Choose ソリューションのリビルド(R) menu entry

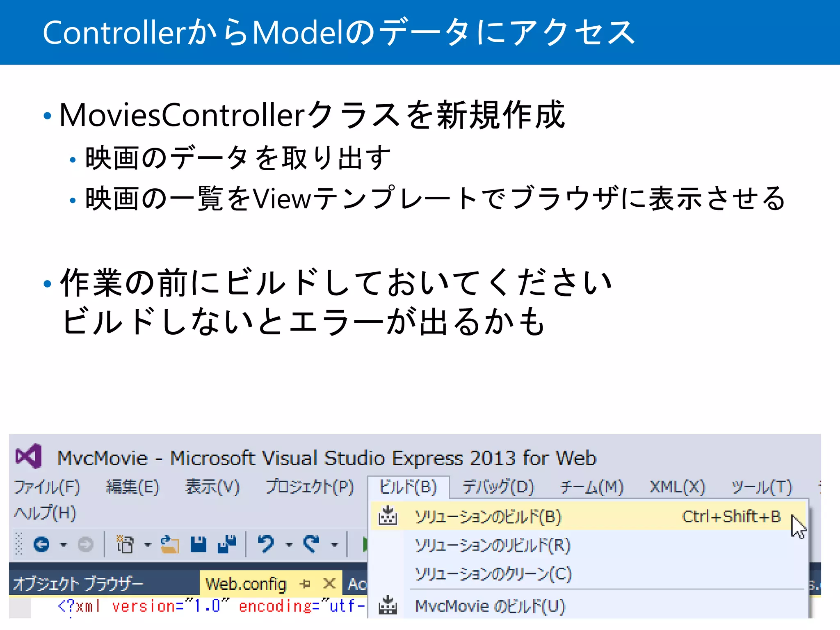(589, 545)
